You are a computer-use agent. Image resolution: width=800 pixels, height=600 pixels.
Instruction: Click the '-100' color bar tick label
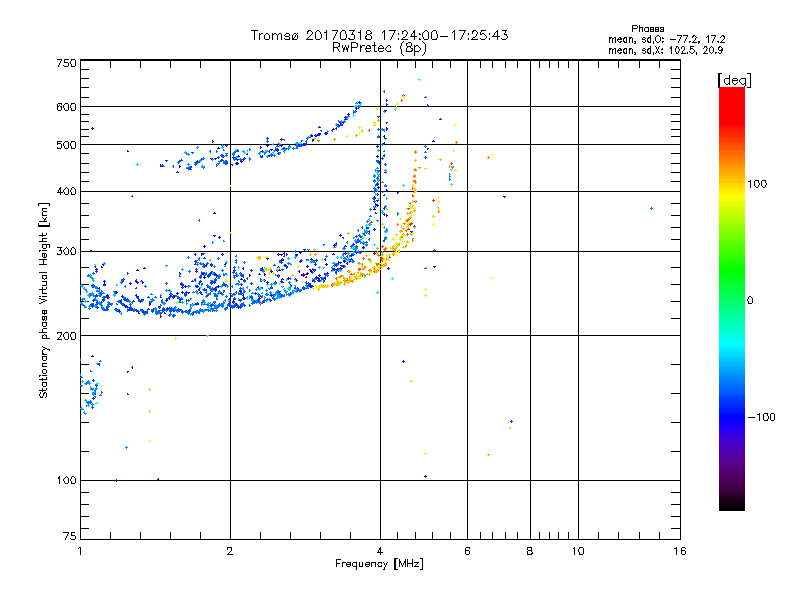coord(761,417)
